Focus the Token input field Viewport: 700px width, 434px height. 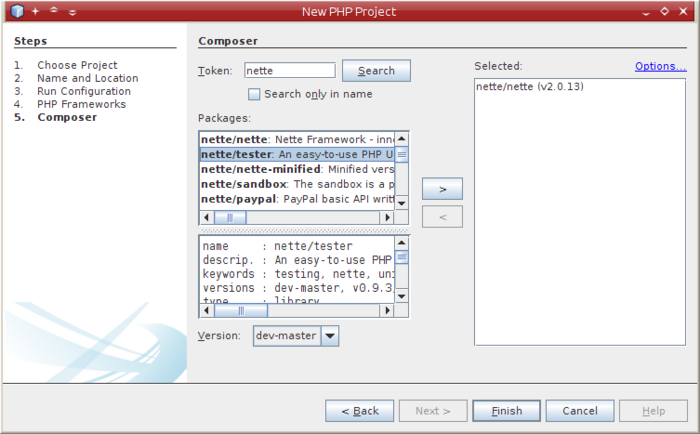click(x=290, y=71)
